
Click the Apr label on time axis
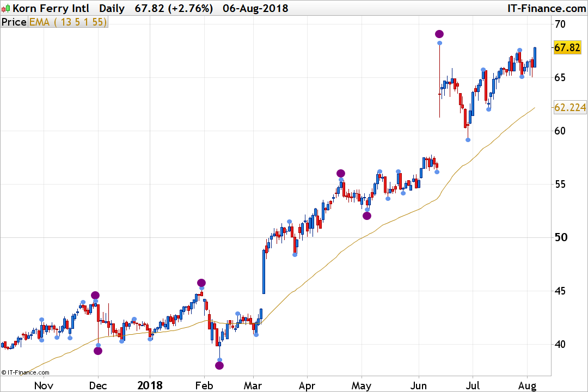tap(307, 385)
